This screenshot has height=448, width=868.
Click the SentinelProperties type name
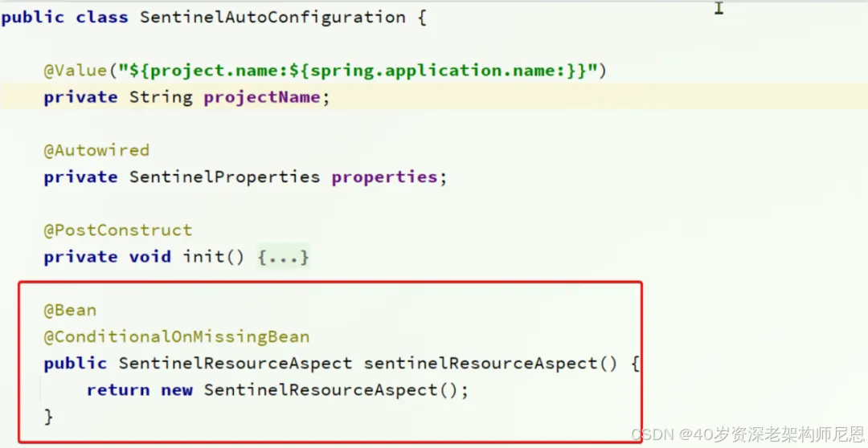tap(224, 177)
